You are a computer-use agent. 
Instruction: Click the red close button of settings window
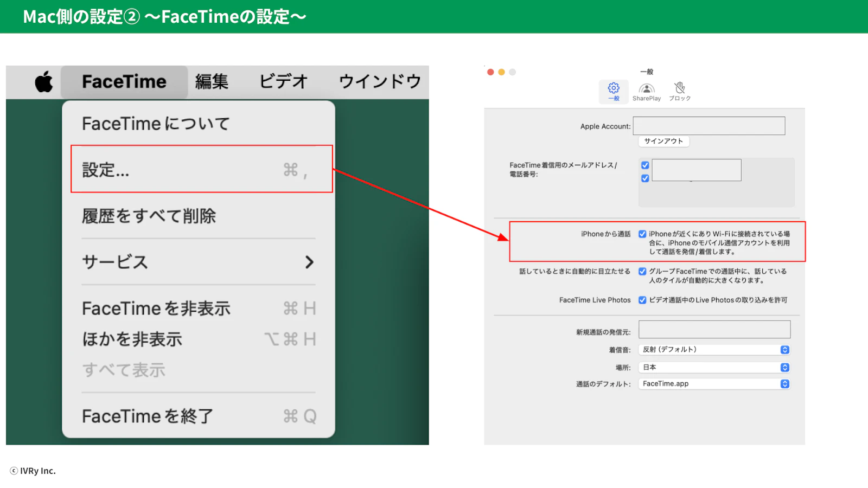(490, 72)
